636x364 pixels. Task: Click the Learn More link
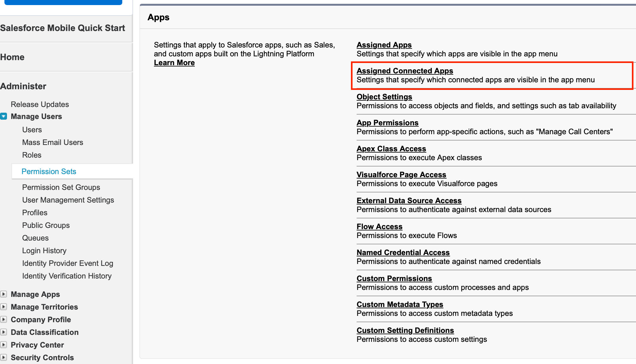[174, 63]
